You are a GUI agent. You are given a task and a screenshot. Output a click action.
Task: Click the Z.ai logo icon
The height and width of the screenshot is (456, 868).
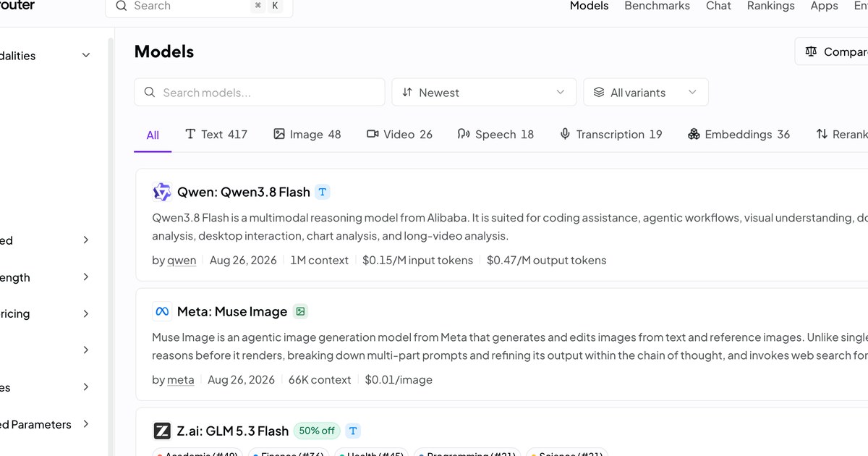[x=162, y=431]
